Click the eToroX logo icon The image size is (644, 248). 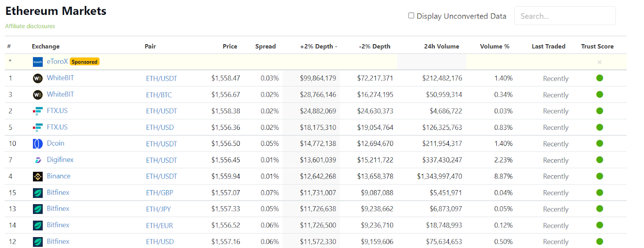pyautogui.click(x=37, y=62)
